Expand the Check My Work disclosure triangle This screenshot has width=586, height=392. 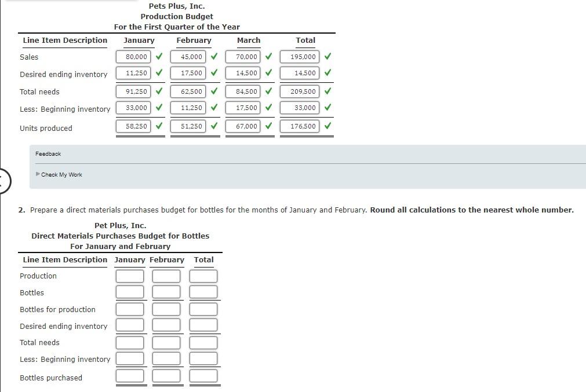[x=38, y=174]
